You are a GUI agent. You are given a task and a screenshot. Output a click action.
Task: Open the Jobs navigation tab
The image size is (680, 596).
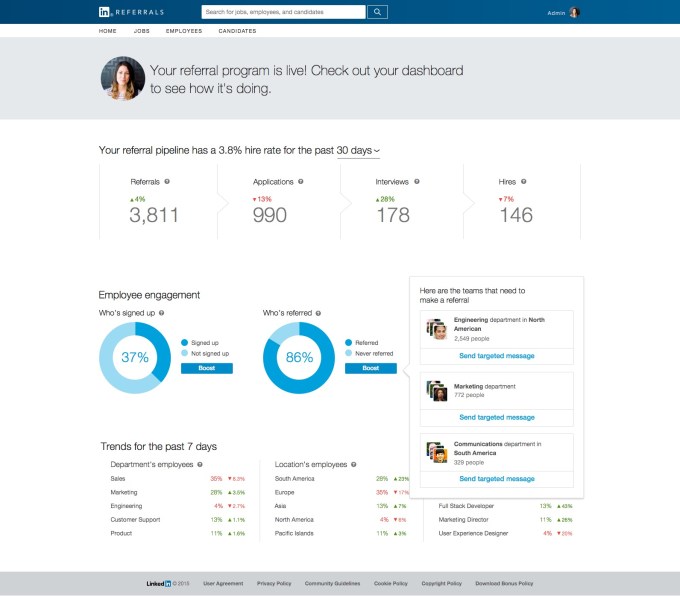(x=142, y=31)
